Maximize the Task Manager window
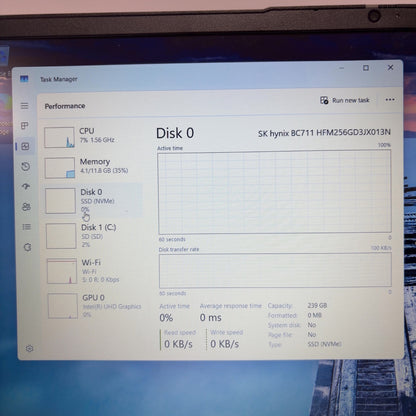The image size is (416, 416). tap(366, 68)
